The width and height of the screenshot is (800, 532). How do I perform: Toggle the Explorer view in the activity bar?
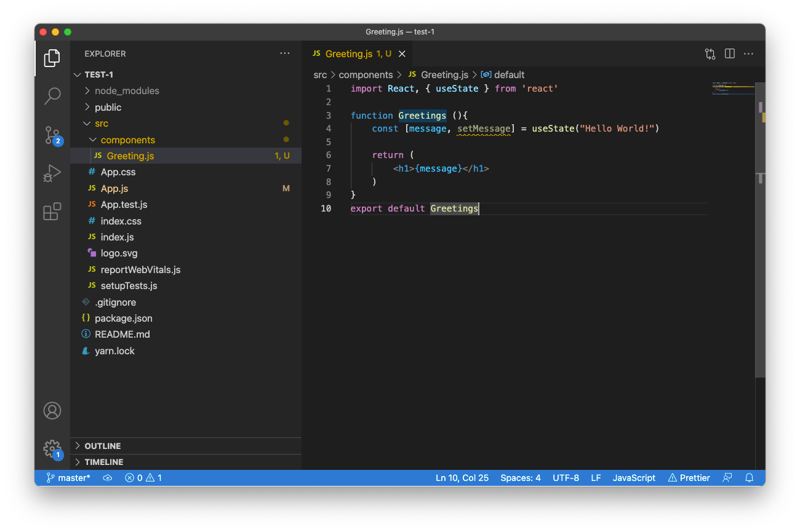52,58
